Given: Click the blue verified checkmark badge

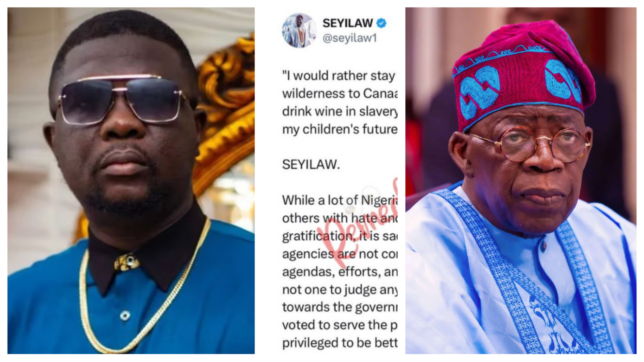Looking at the screenshot, I should pos(381,23).
